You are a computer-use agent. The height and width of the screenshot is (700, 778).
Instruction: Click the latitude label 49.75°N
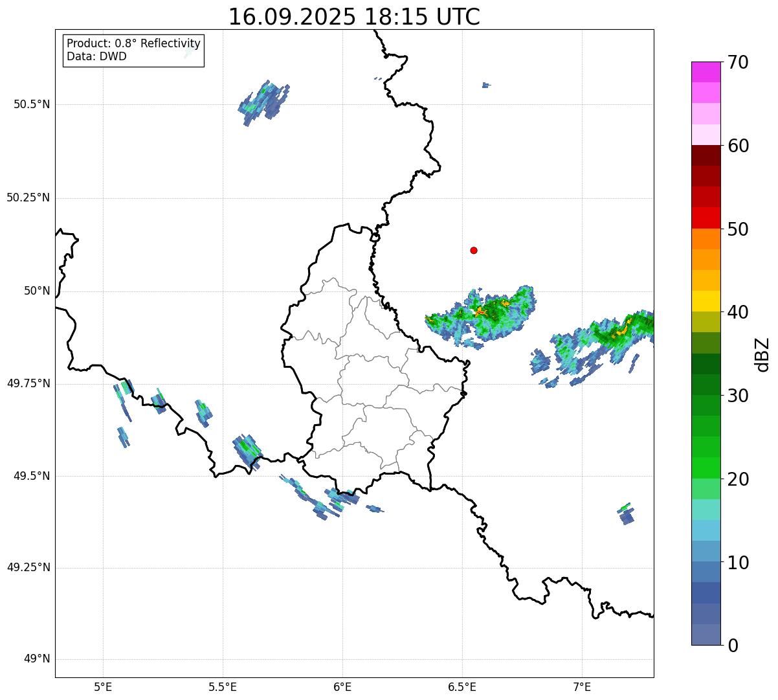click(x=28, y=383)
